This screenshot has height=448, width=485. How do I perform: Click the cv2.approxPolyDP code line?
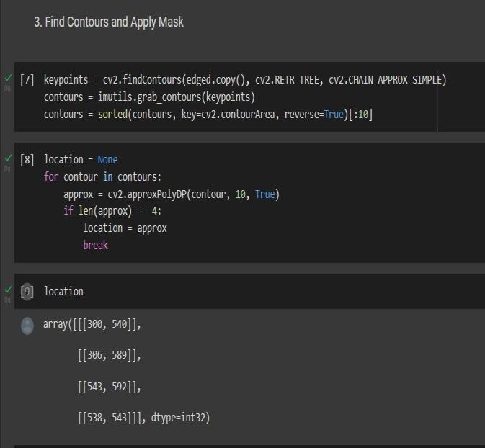pyautogui.click(x=171, y=194)
